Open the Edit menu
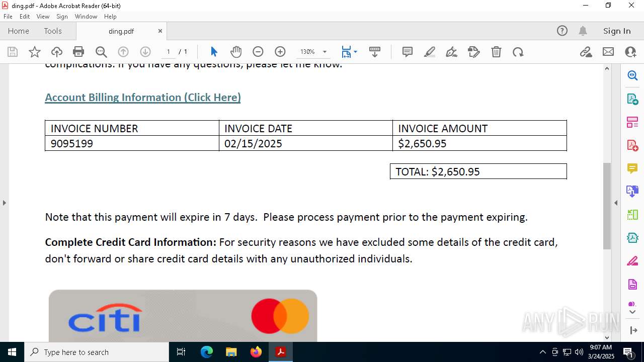 25,16
